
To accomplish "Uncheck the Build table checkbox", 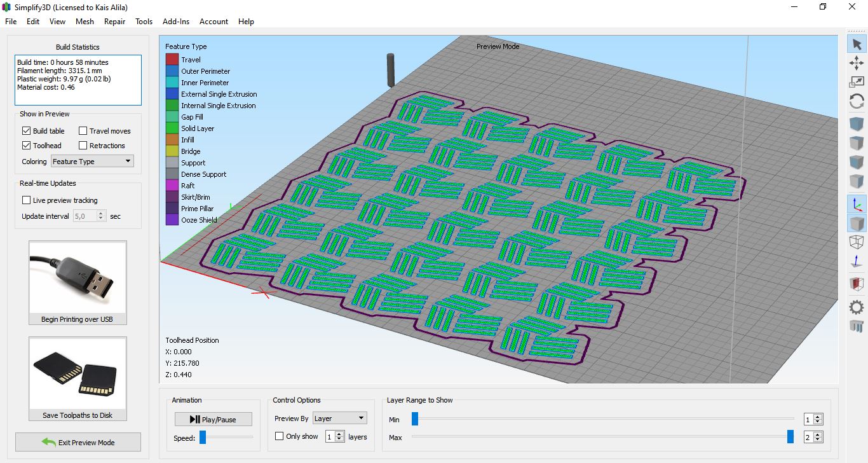I will coord(26,131).
